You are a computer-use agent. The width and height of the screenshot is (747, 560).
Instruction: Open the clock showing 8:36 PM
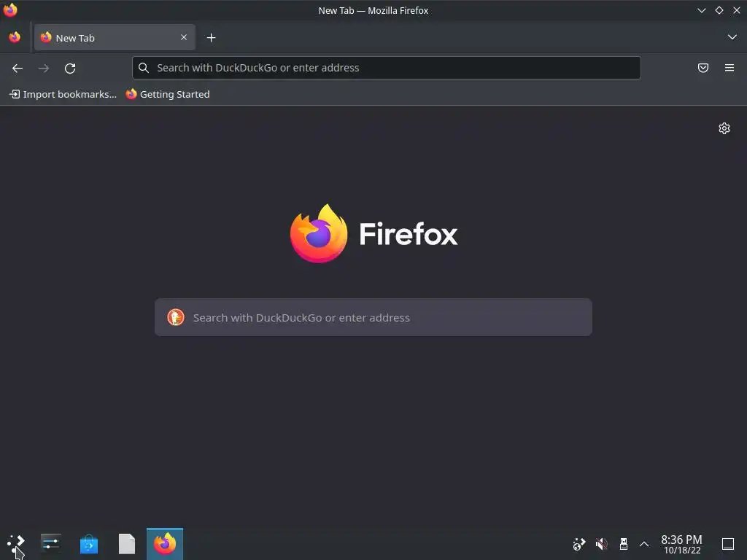tap(682, 544)
